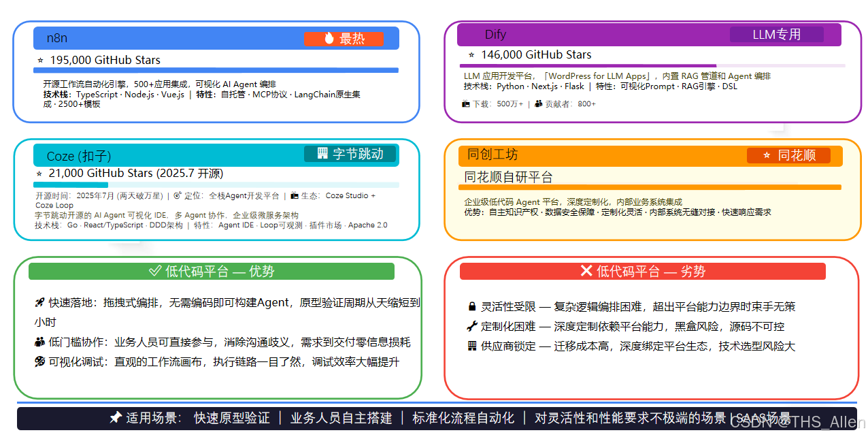Viewport: 868px width, 437px height.
Task: Click the lock icon beside 灵活性受限
Action: coord(472,306)
